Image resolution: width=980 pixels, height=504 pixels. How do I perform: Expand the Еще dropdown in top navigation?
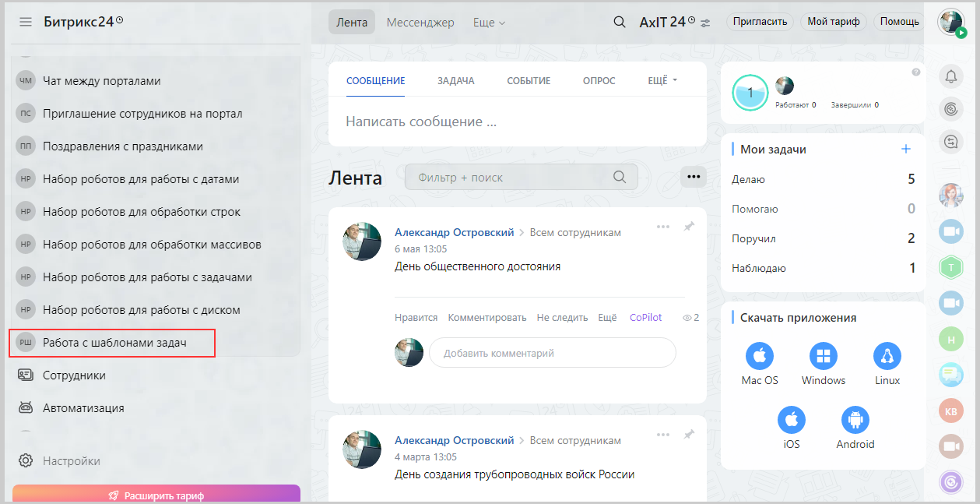pyautogui.click(x=489, y=23)
